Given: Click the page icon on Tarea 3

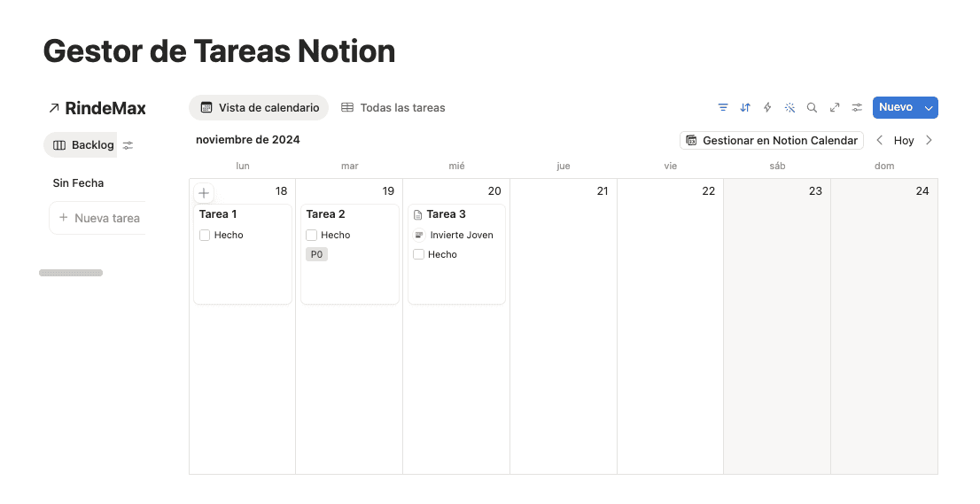Looking at the screenshot, I should point(418,215).
